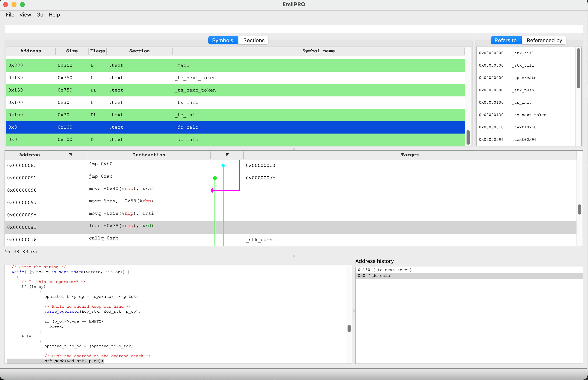Open the View menu
The image size is (588, 380).
click(25, 15)
